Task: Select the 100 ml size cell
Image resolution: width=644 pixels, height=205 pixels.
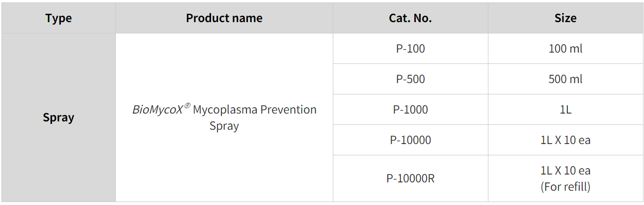Action: pos(565,49)
